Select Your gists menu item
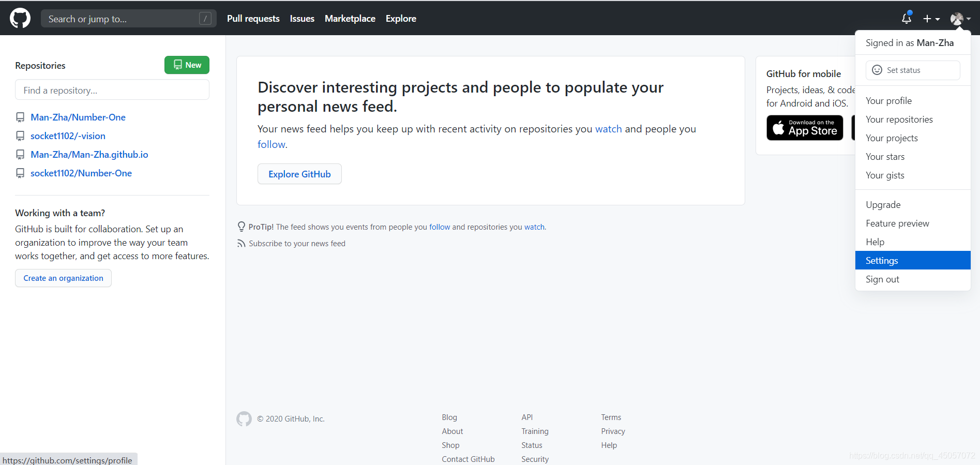The image size is (980, 465). [913, 175]
